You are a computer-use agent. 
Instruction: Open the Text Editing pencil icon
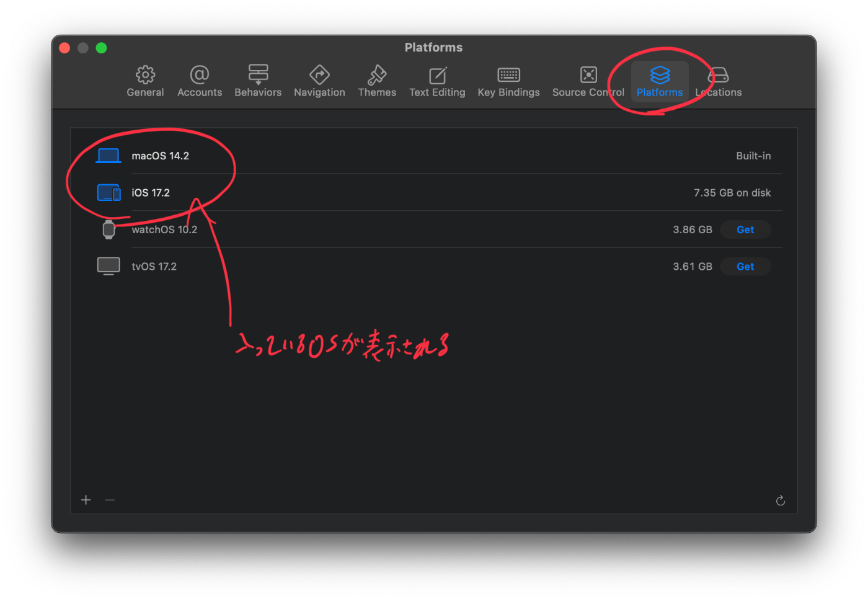pos(437,76)
